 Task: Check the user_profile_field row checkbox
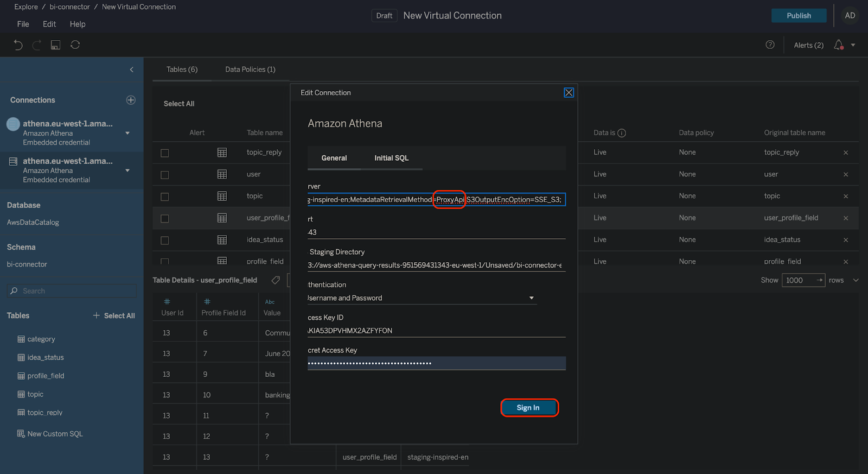click(x=165, y=218)
